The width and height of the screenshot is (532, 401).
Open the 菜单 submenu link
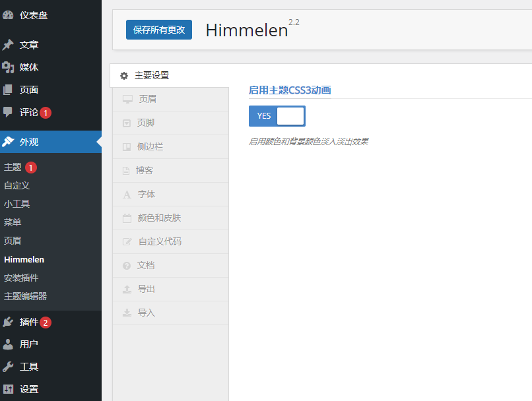13,222
